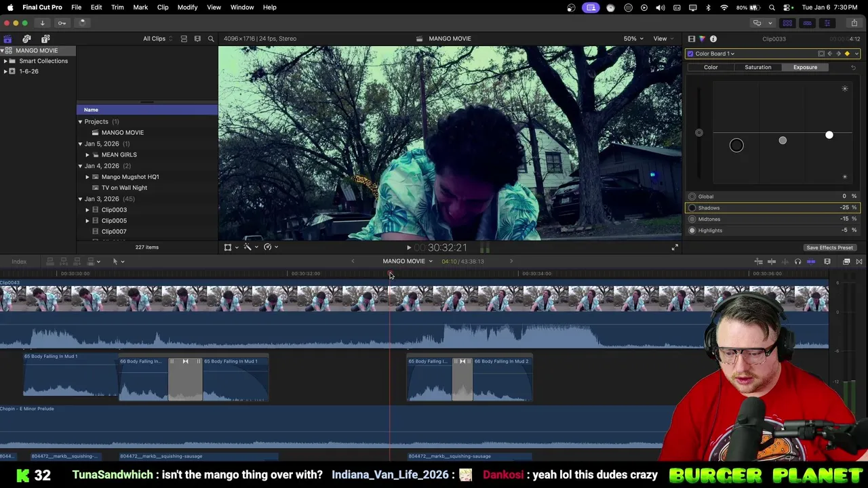Open the File menu
The width and height of the screenshot is (868, 488).
[x=76, y=7]
